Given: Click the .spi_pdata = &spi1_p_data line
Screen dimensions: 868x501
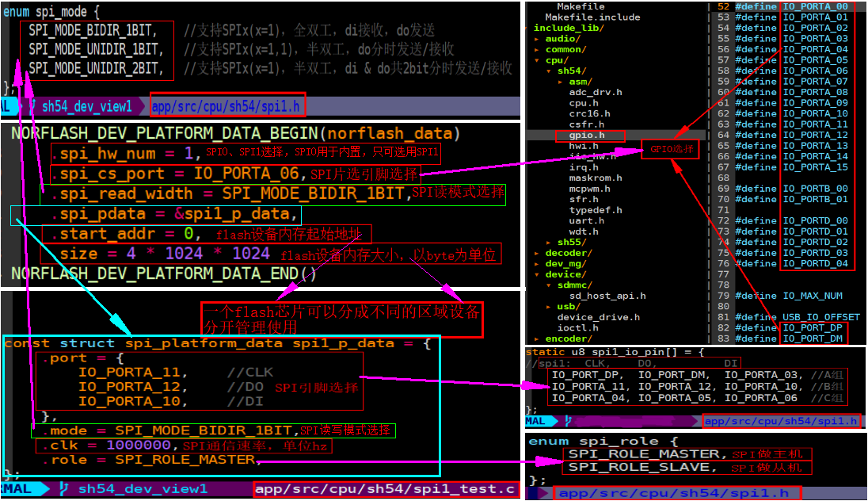Looking at the screenshot, I should [x=175, y=213].
